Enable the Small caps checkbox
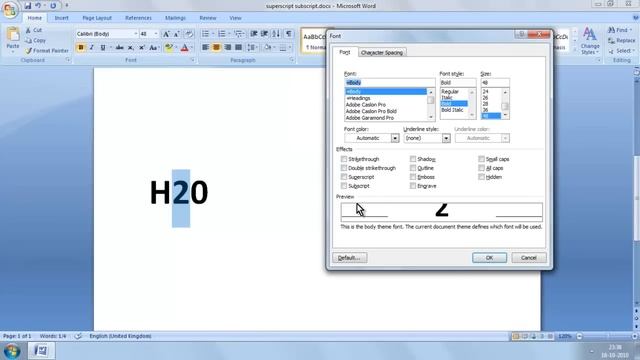This screenshot has height=360, width=640. (482, 159)
